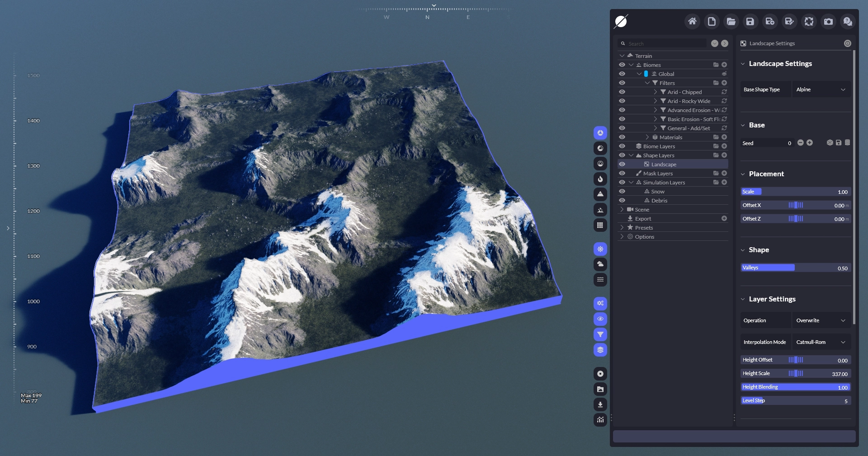868x456 pixels.
Task: Click the camera screenshot icon
Action: tap(828, 21)
